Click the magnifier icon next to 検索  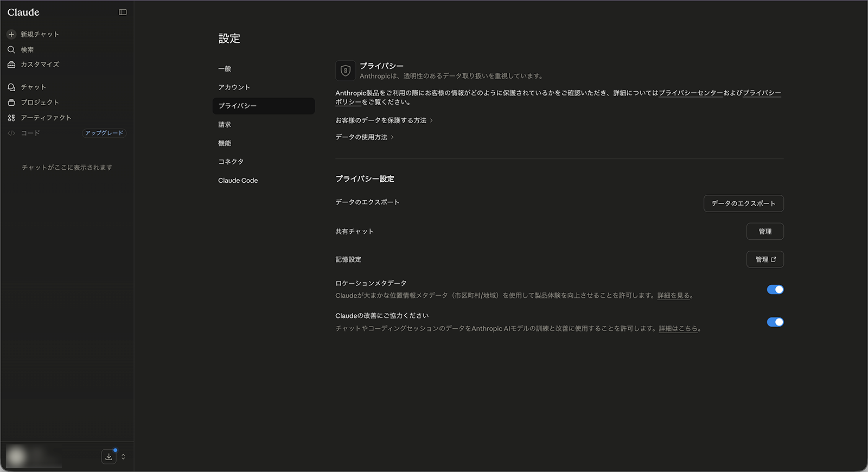point(11,49)
